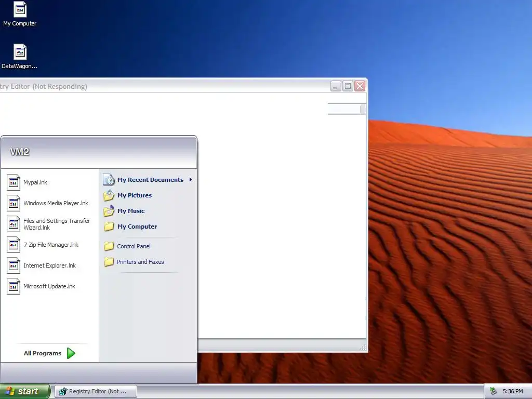
Task: Click the Internet Explorer.lnk icon
Action: 14,265
